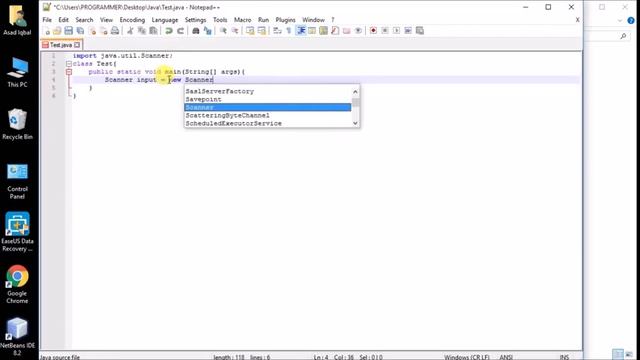The height and width of the screenshot is (360, 640).
Task: Click Run a Macro Multiple Times icon
Action: (x=407, y=31)
